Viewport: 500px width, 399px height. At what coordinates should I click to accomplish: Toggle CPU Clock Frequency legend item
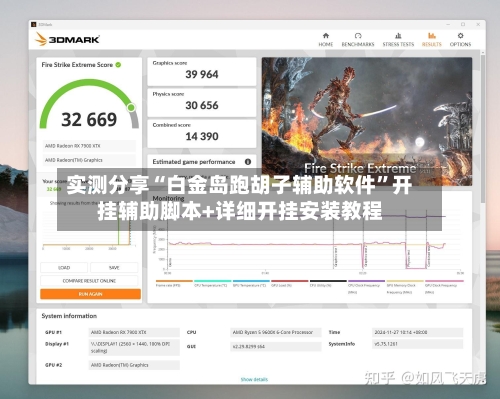coord(366,287)
